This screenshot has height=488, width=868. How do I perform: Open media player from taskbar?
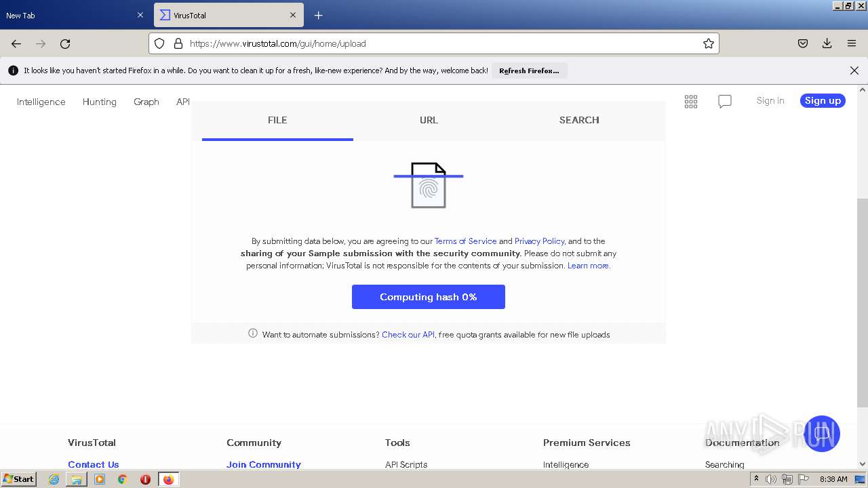coord(100,479)
